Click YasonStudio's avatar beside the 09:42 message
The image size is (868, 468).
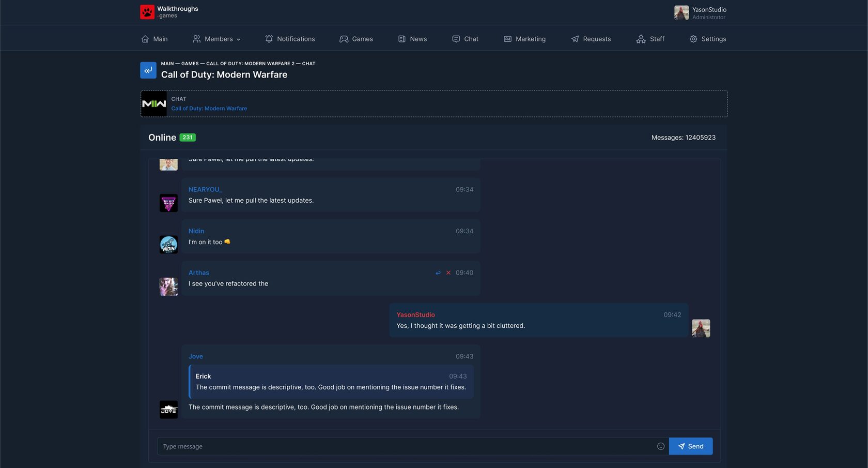pyautogui.click(x=701, y=328)
